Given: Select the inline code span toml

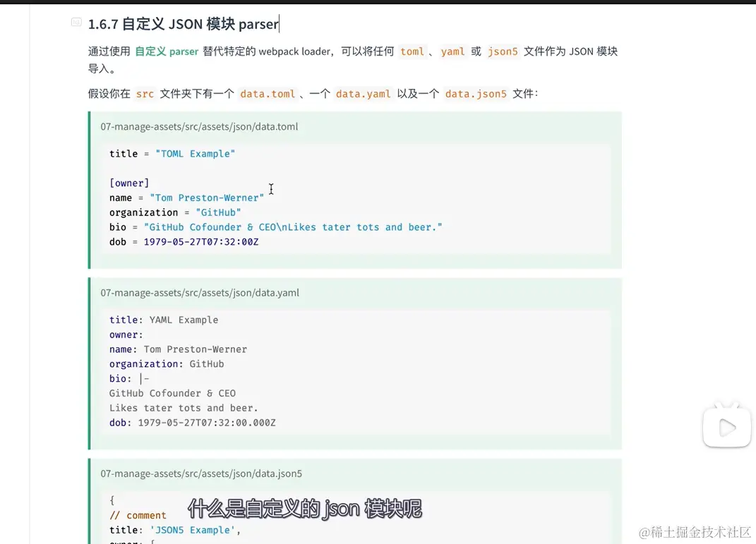Looking at the screenshot, I should point(412,51).
